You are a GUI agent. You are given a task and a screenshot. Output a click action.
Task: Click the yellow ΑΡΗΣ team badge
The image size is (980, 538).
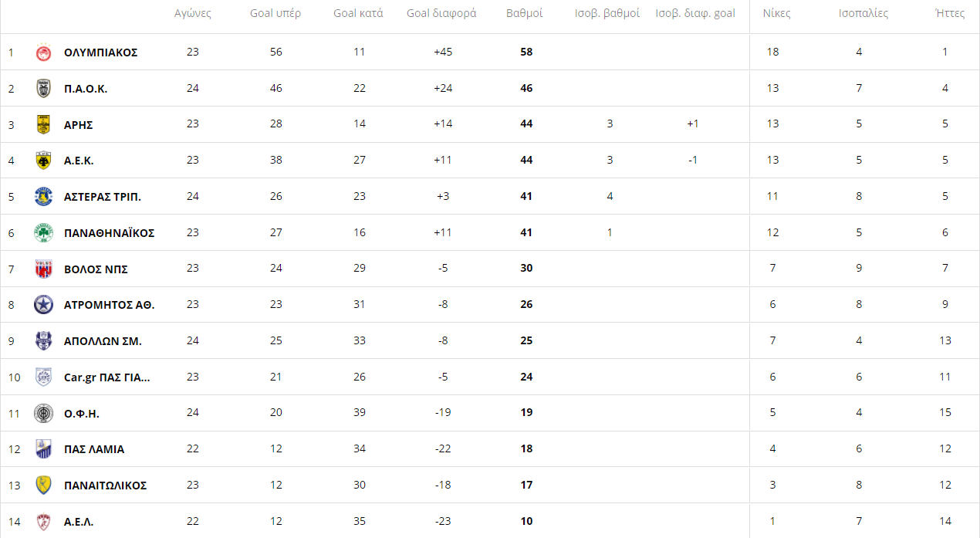[x=43, y=124]
